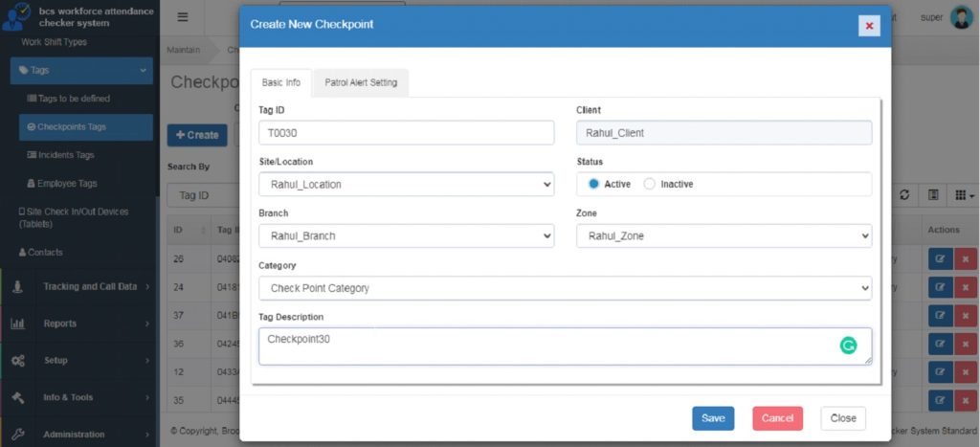Open the column grid view icon dropdown
The height and width of the screenshot is (447, 980).
965,195
